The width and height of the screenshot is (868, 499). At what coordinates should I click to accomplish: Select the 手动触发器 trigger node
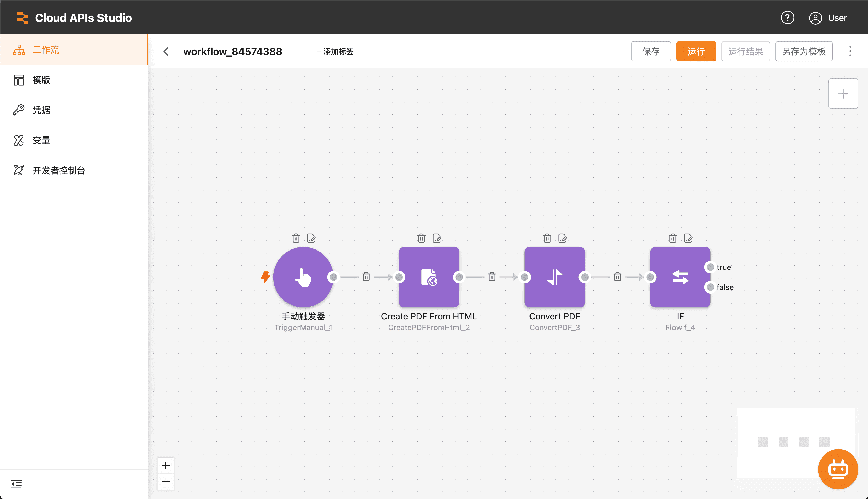(x=303, y=277)
